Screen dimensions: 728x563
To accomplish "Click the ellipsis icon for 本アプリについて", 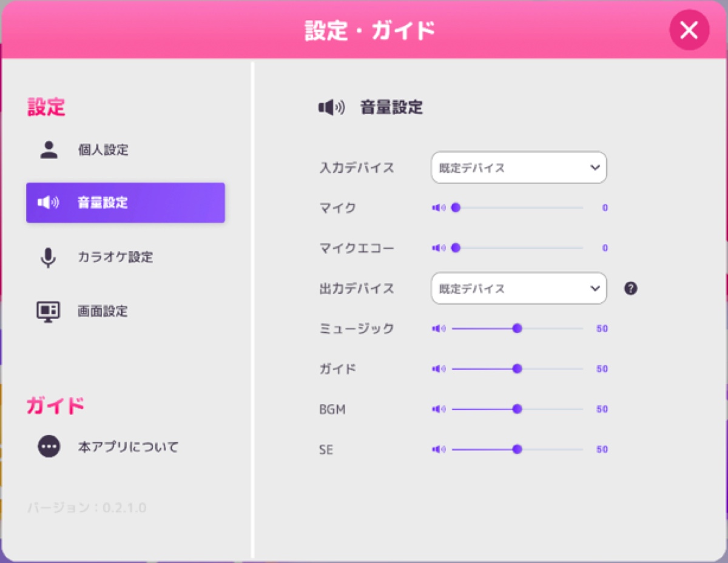I will 49,447.
